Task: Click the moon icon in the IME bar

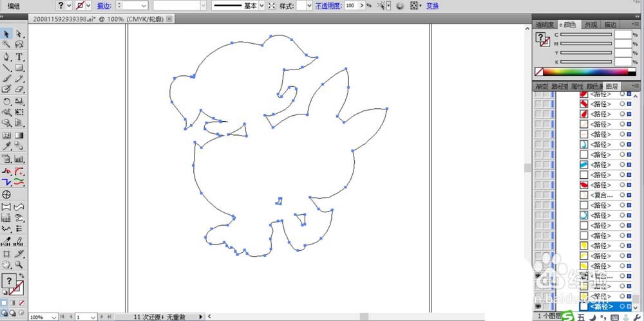Action: coord(591,317)
